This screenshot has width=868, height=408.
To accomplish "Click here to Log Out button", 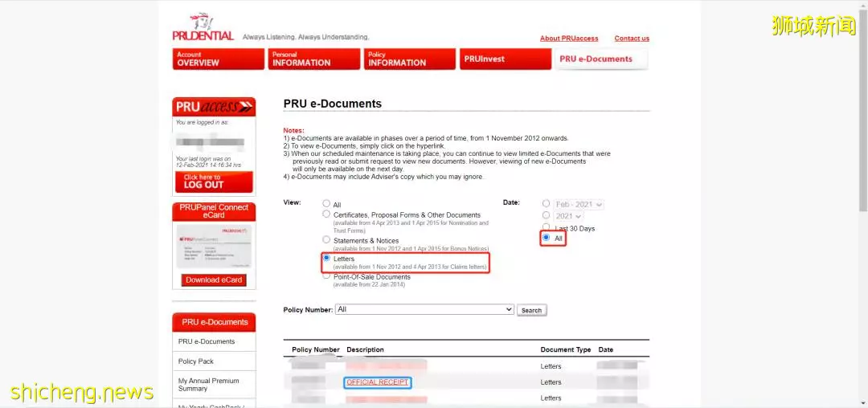I will coord(214,182).
